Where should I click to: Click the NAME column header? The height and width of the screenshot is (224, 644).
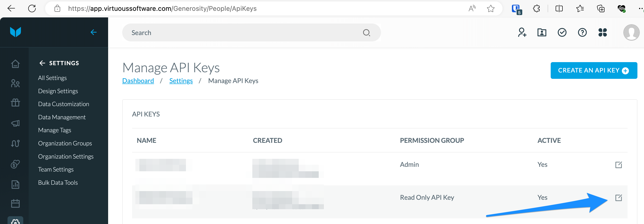pyautogui.click(x=146, y=140)
